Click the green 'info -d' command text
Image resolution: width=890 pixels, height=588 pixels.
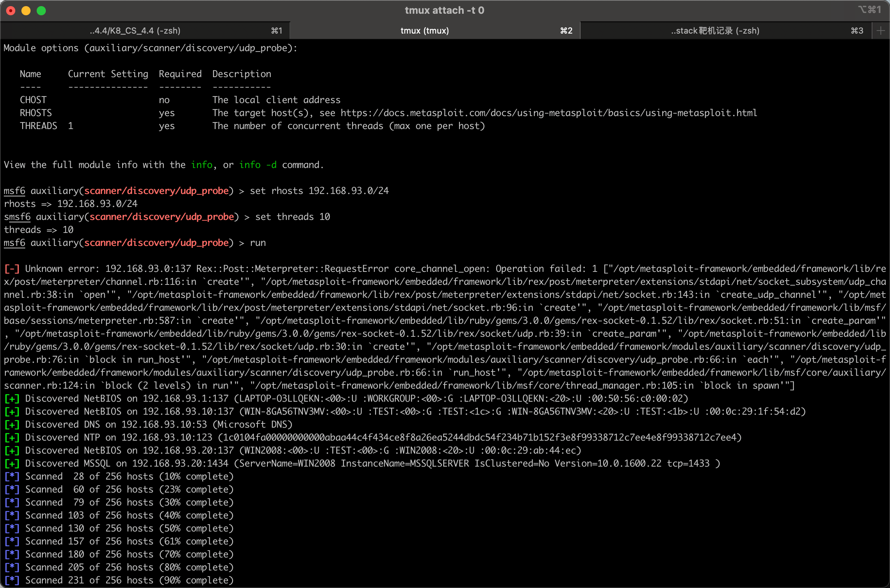(258, 165)
